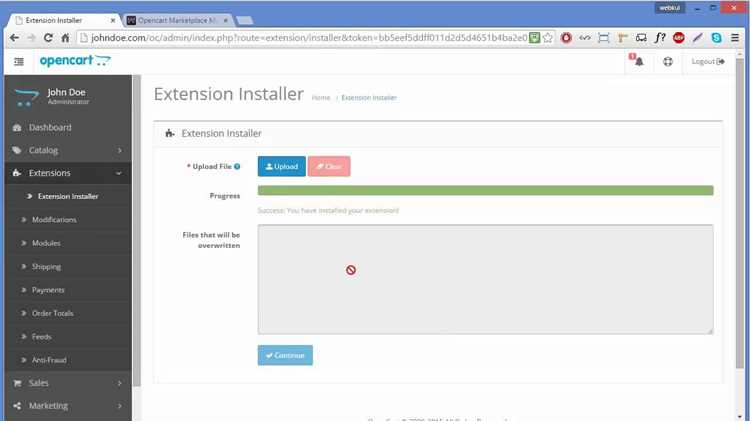Click the cast screen extension icon
750x421 pixels.
(x=641, y=37)
